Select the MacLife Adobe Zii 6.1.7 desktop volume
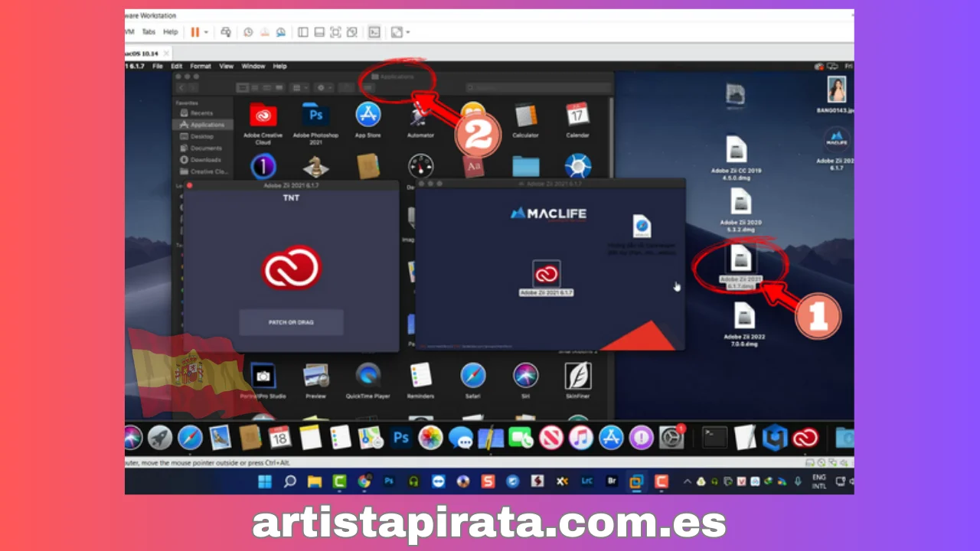 pyautogui.click(x=837, y=139)
